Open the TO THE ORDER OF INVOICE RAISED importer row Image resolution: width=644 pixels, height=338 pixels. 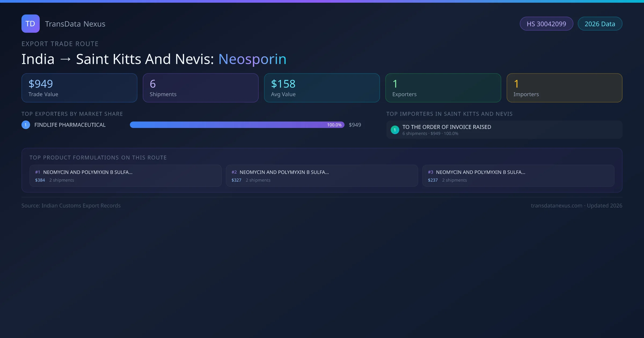tap(504, 130)
